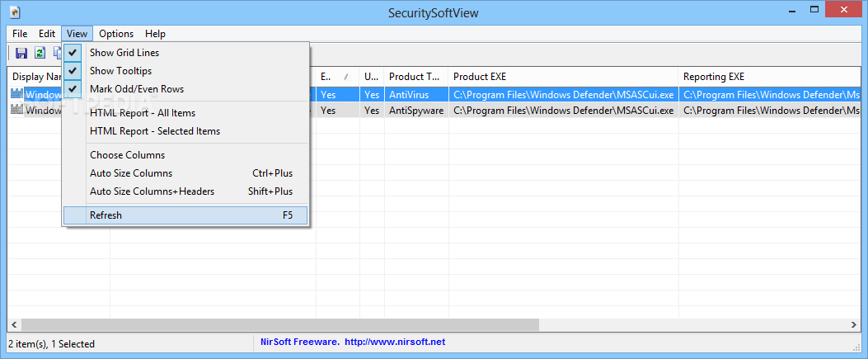Select the AntiVirus product type cell
The height and width of the screenshot is (359, 868).
point(416,95)
